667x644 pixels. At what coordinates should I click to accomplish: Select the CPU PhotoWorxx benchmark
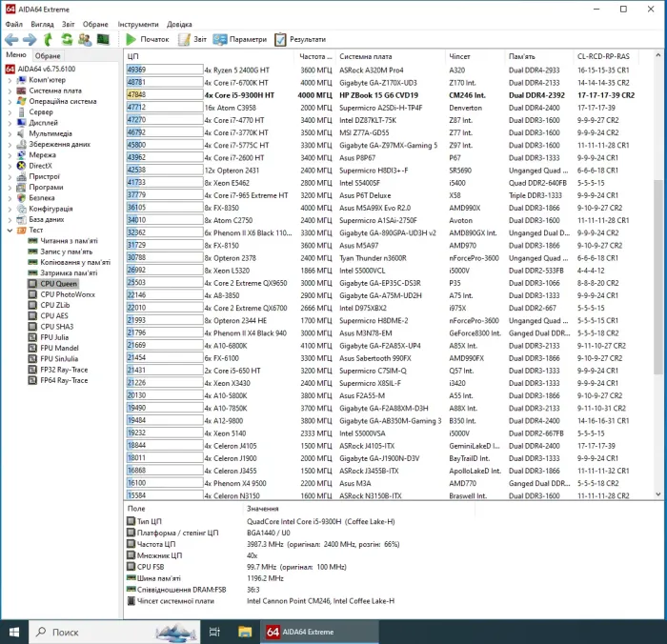click(x=66, y=294)
